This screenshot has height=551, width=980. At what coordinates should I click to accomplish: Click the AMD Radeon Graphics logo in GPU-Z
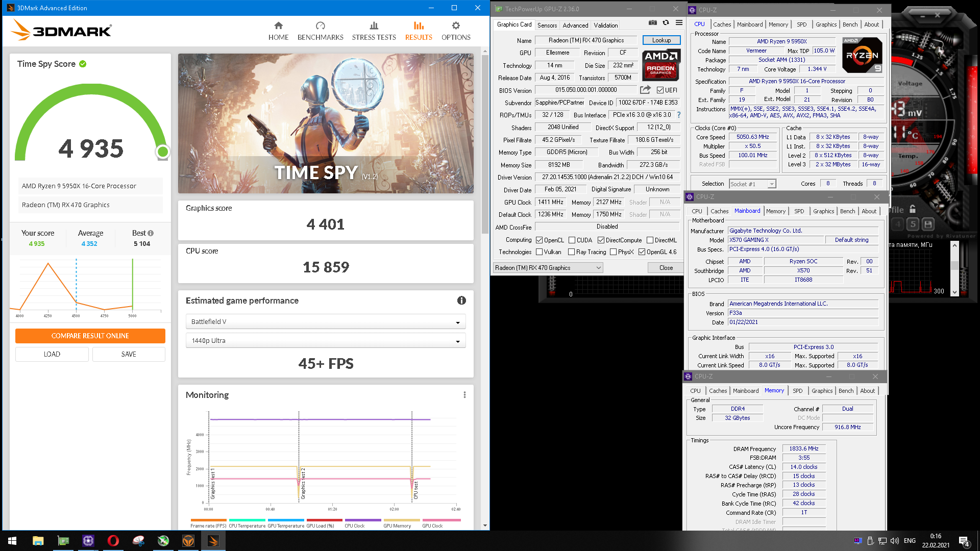tap(661, 65)
